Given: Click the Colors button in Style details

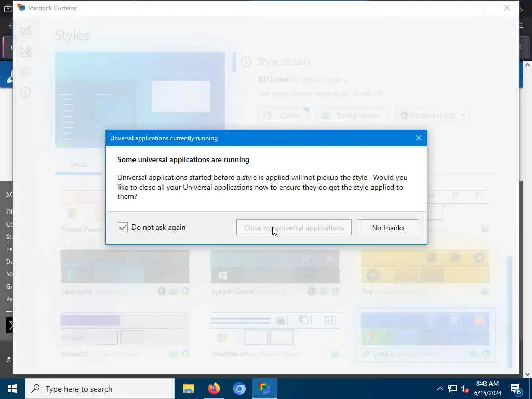Looking at the screenshot, I should click(x=284, y=115).
